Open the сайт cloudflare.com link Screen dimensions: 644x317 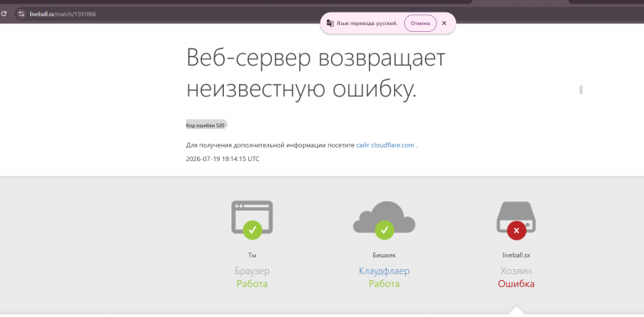[385, 145]
